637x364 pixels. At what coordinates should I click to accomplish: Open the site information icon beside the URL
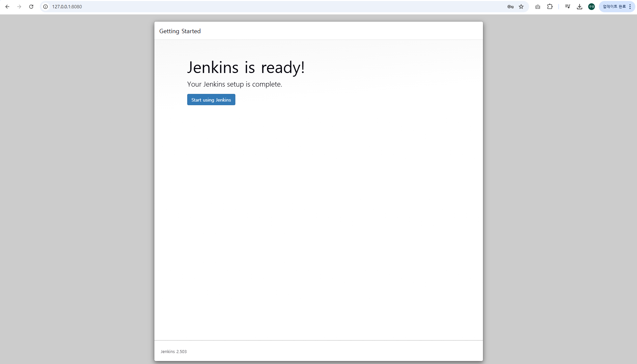coord(45,7)
